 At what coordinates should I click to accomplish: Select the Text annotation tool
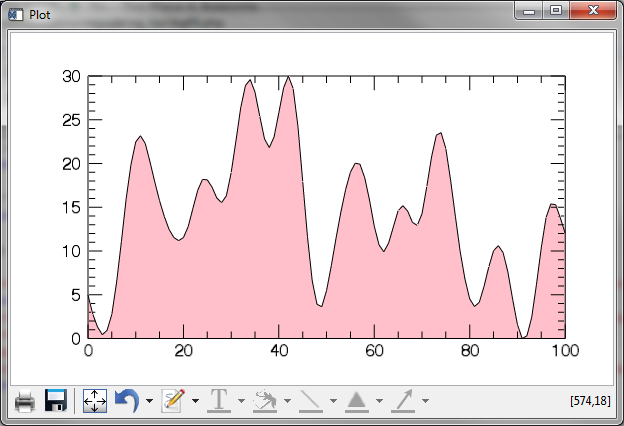[219, 401]
